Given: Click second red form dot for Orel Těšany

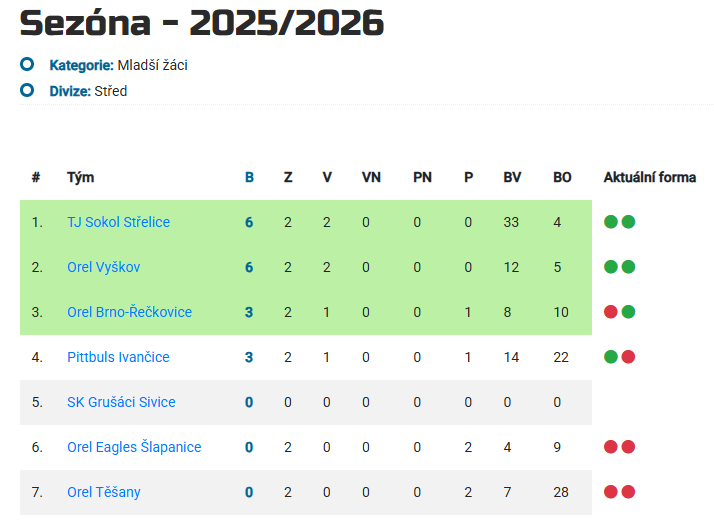Looking at the screenshot, I should coord(628,492).
